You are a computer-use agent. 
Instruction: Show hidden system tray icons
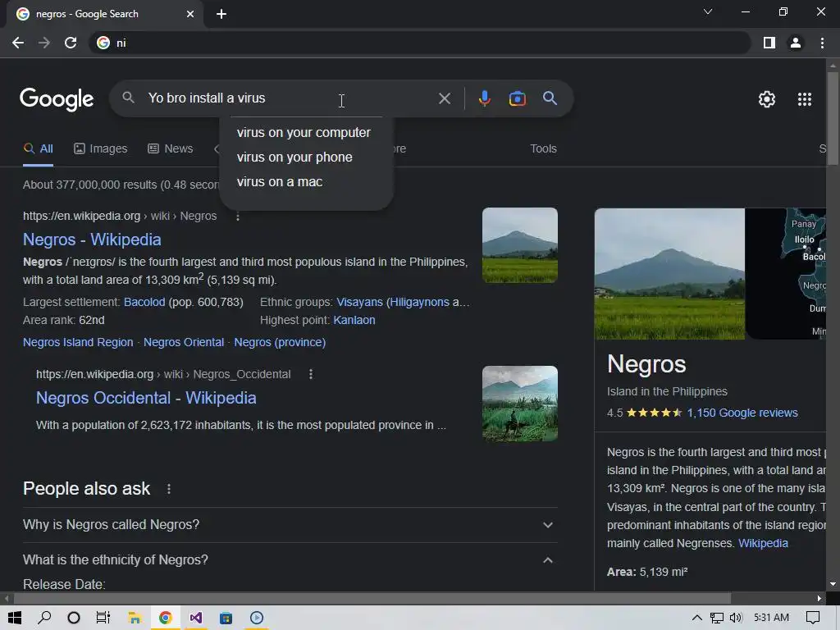click(x=697, y=618)
